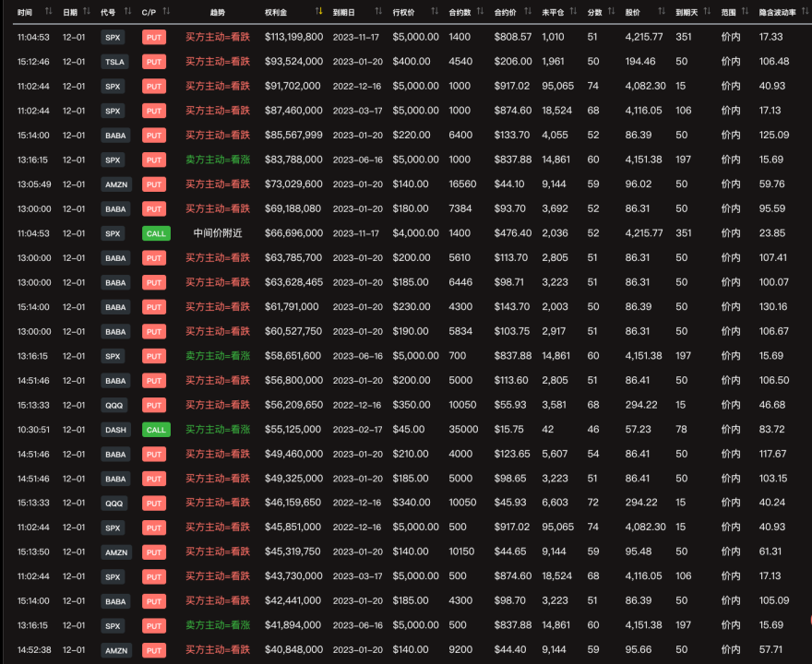812x664 pixels.
Task: Select the implied volatility 83.72
Action: tap(771, 430)
